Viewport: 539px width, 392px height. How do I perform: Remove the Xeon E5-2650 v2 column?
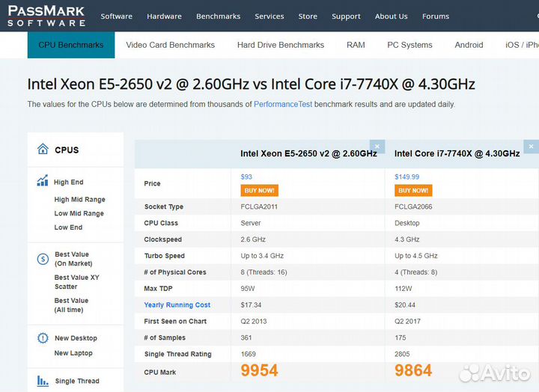click(x=377, y=147)
